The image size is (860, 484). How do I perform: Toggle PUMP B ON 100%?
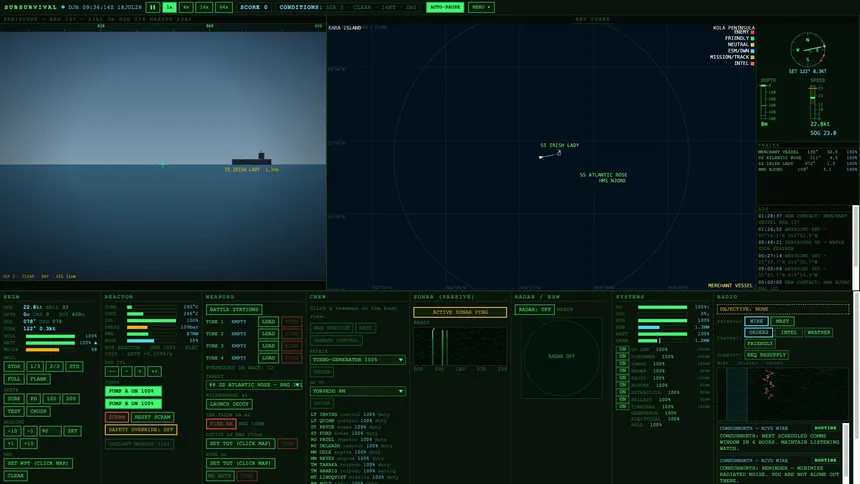(133, 403)
